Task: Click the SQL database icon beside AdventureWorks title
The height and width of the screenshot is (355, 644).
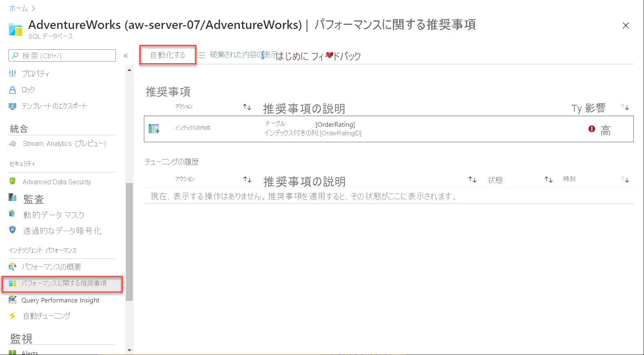Action: (x=15, y=29)
